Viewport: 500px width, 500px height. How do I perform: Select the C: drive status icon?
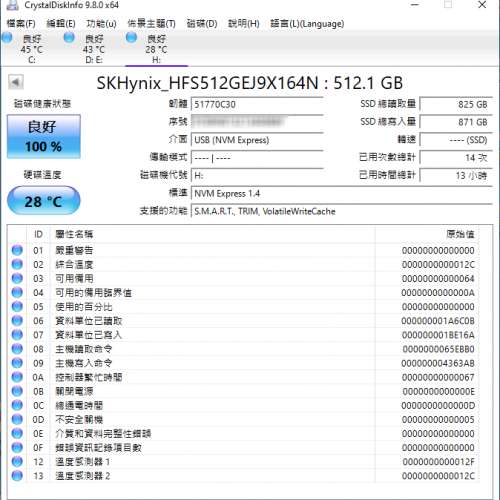[x=7, y=38]
